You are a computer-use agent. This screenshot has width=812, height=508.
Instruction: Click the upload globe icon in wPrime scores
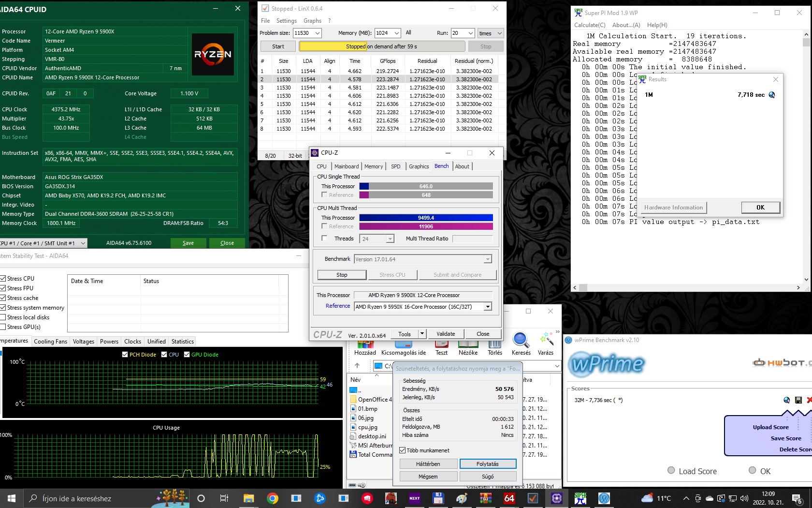787,400
